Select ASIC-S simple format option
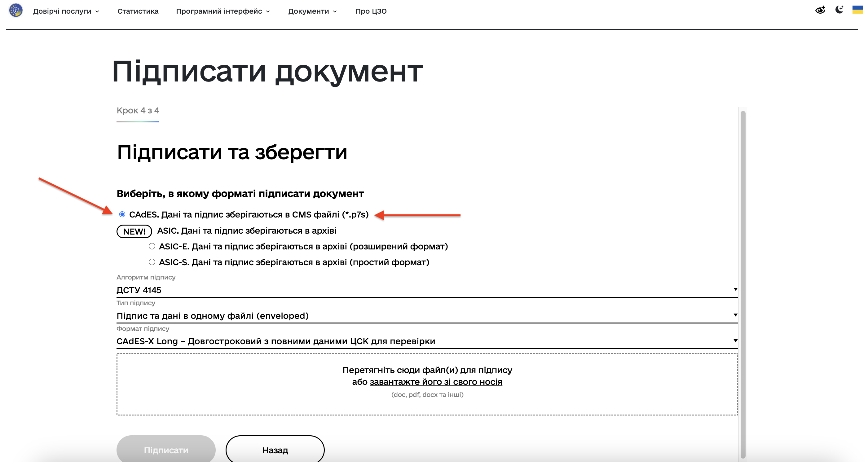This screenshot has height=466, width=868. click(152, 262)
